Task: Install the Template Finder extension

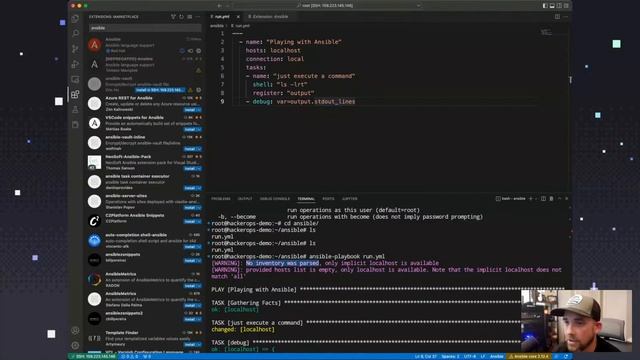Action: (190, 344)
